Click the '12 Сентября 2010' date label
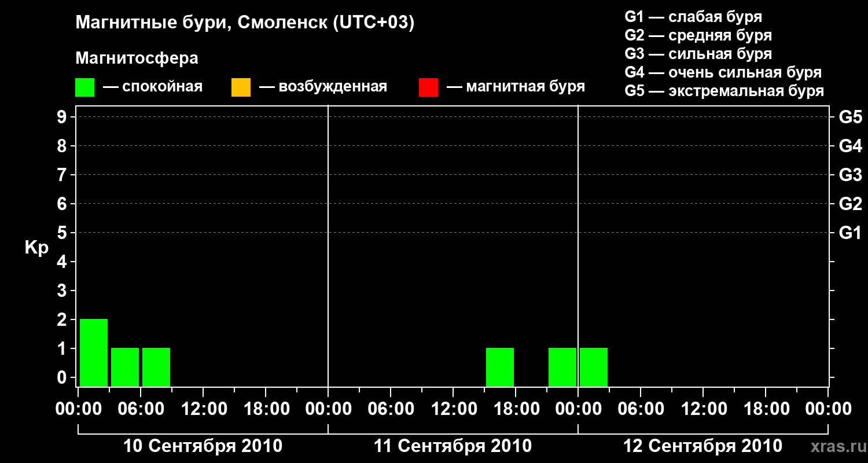868x463 pixels. [703, 446]
